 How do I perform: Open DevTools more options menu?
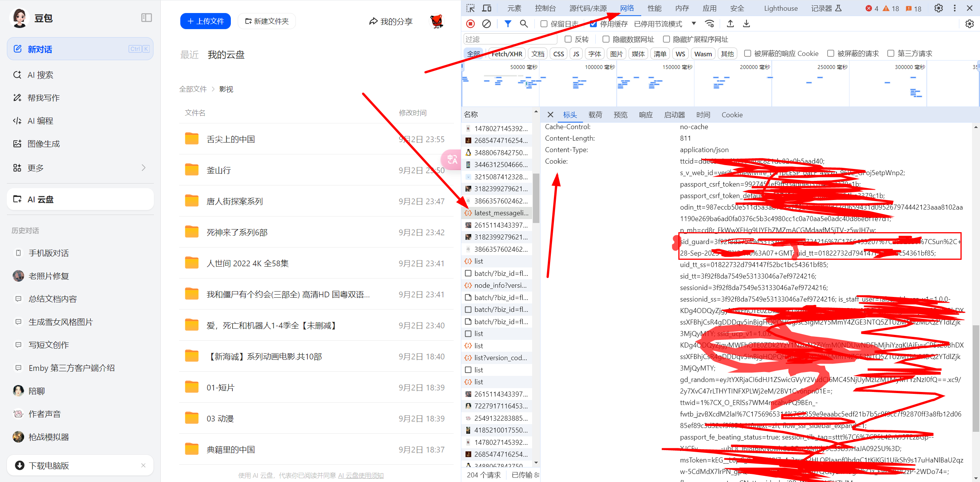click(955, 8)
